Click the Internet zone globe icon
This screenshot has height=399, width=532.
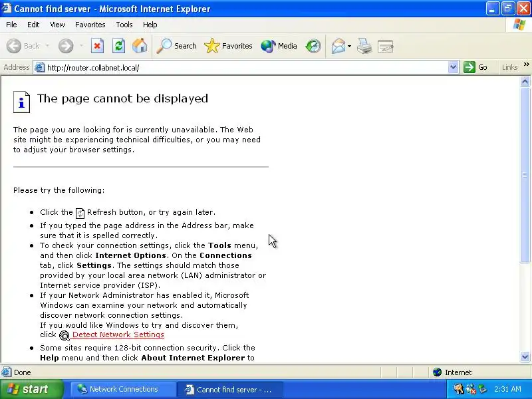(437, 372)
